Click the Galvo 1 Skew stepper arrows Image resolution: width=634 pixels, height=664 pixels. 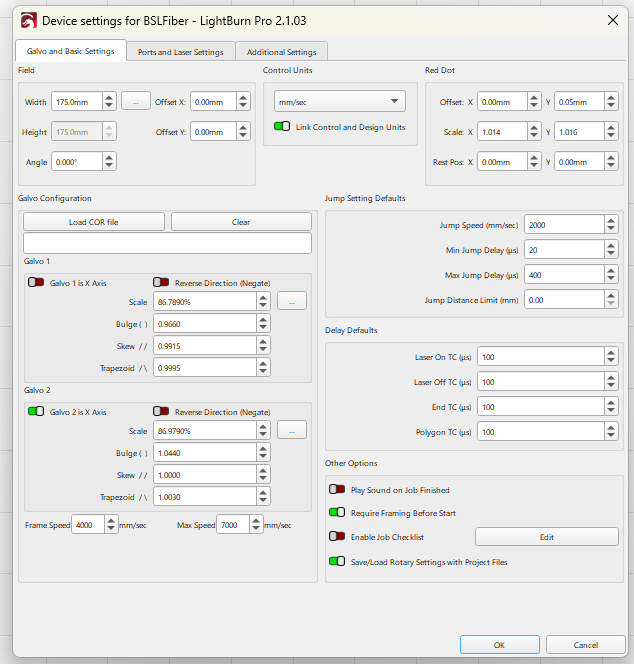(263, 346)
